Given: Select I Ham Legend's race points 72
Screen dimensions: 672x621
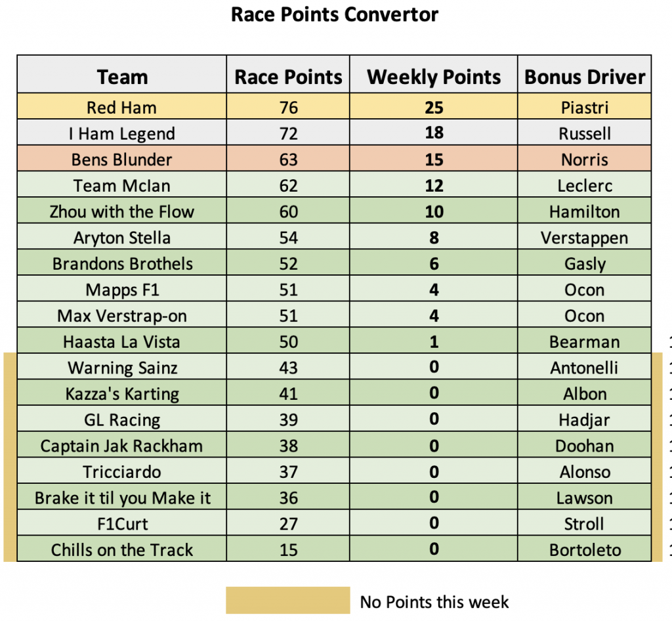Looking at the screenshot, I should tap(288, 133).
